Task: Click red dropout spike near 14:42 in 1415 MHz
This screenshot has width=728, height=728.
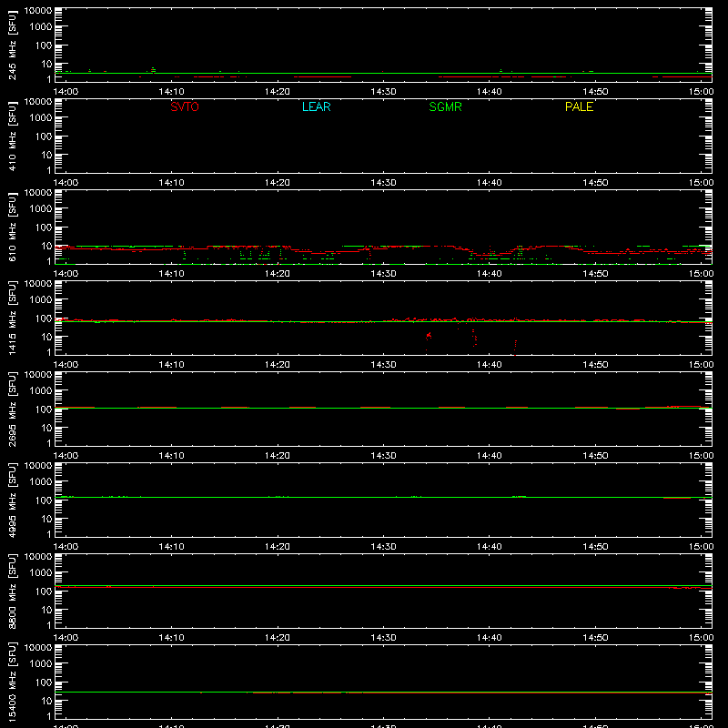Action: (x=515, y=348)
